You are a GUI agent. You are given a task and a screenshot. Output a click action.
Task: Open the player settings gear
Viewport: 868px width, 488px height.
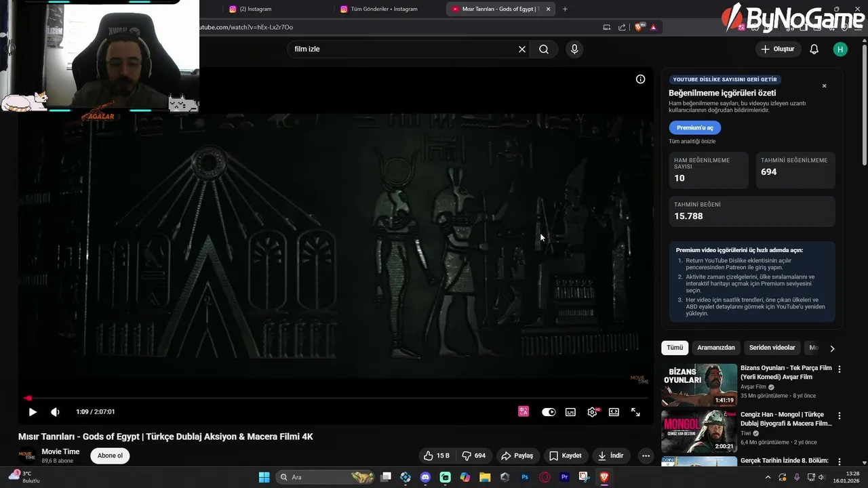point(593,412)
